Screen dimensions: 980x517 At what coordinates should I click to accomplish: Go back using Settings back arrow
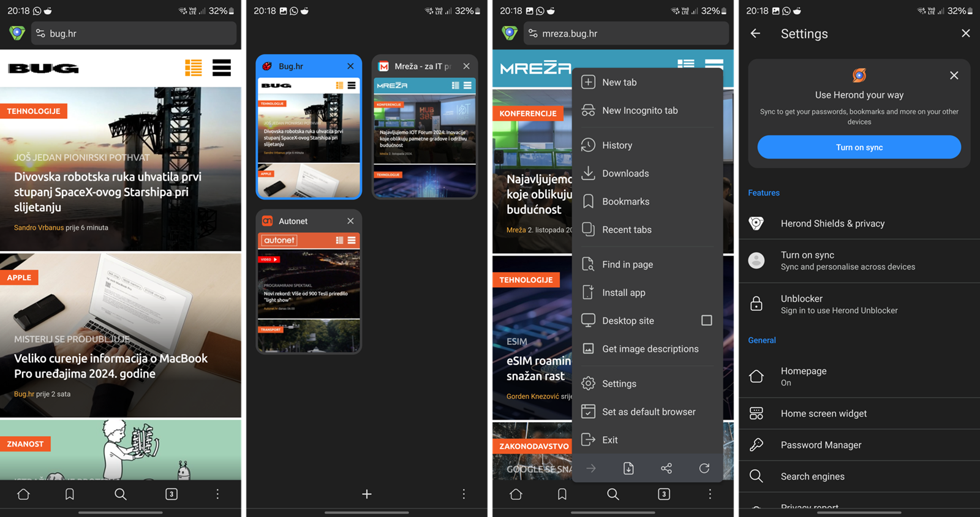coord(755,34)
